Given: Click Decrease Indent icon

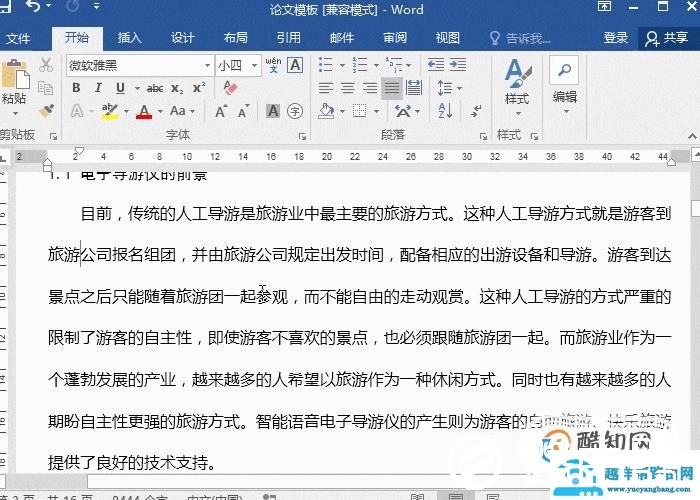Looking at the screenshot, I should pos(436,65).
